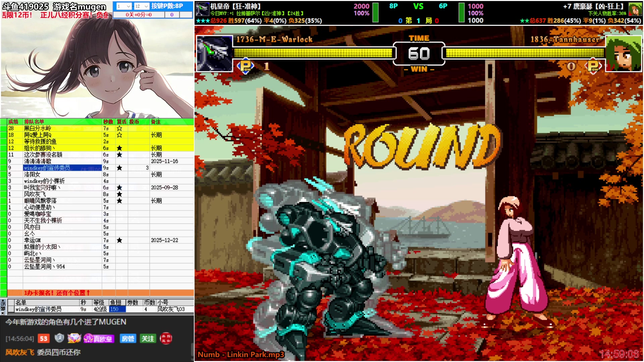Click revive star next to 风吹灰飞

click(x=119, y=194)
